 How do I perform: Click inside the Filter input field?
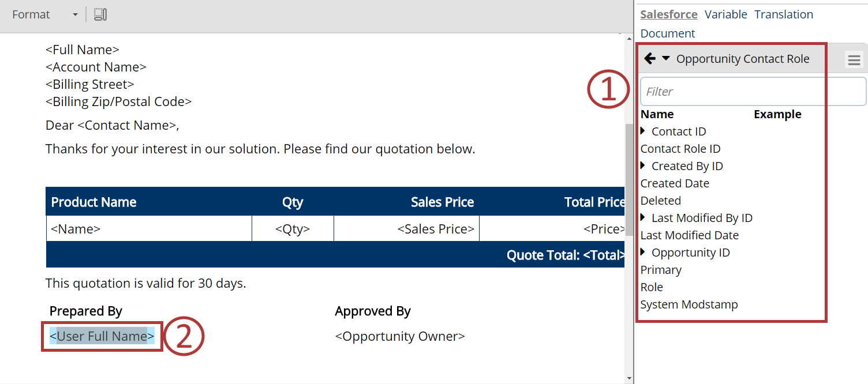click(x=750, y=91)
